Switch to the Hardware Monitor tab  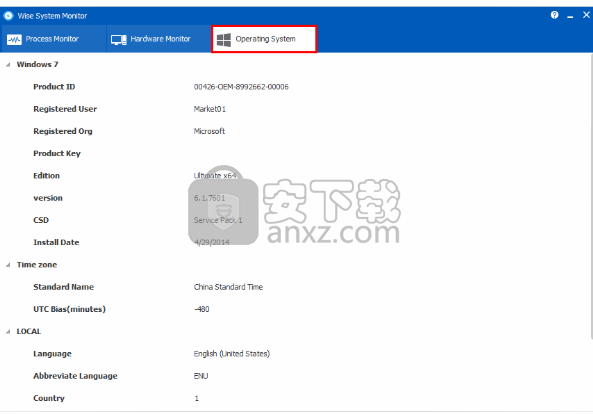pos(158,39)
